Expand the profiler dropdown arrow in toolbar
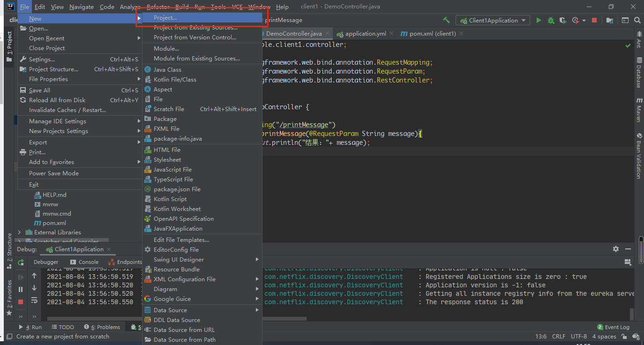This screenshot has height=345, width=644. [x=584, y=21]
